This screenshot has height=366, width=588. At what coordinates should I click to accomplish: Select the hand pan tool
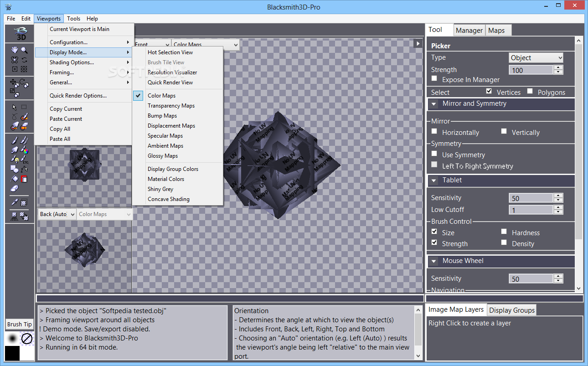click(15, 50)
